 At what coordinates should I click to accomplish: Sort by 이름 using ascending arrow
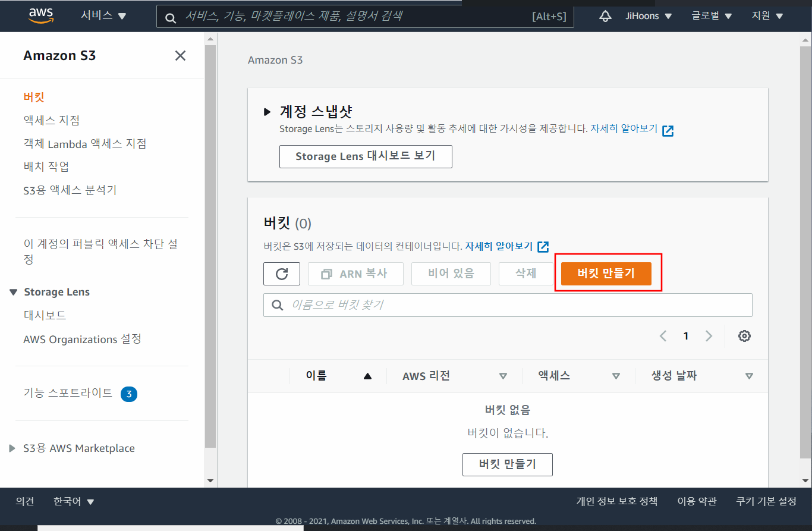tap(367, 376)
